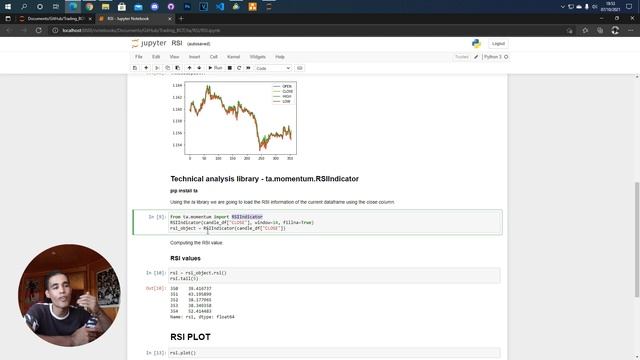
Task: Select the rsi_object.rsi() code cell
Action: pos(334,276)
